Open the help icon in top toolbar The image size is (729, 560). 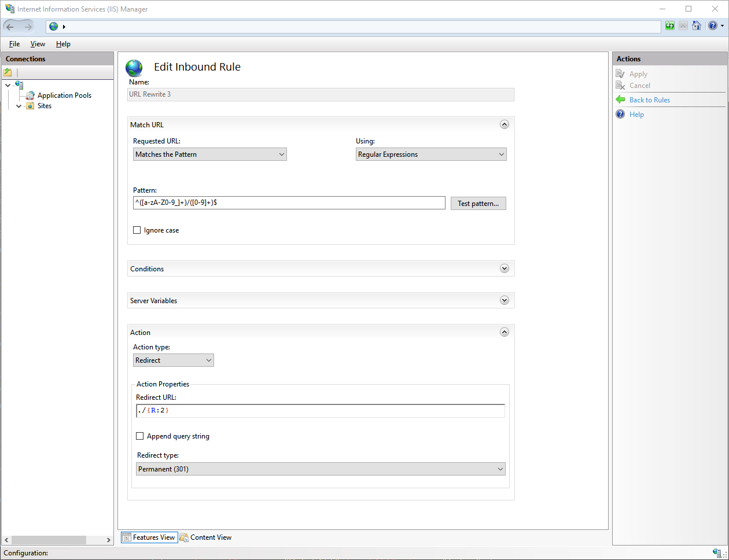point(713,26)
